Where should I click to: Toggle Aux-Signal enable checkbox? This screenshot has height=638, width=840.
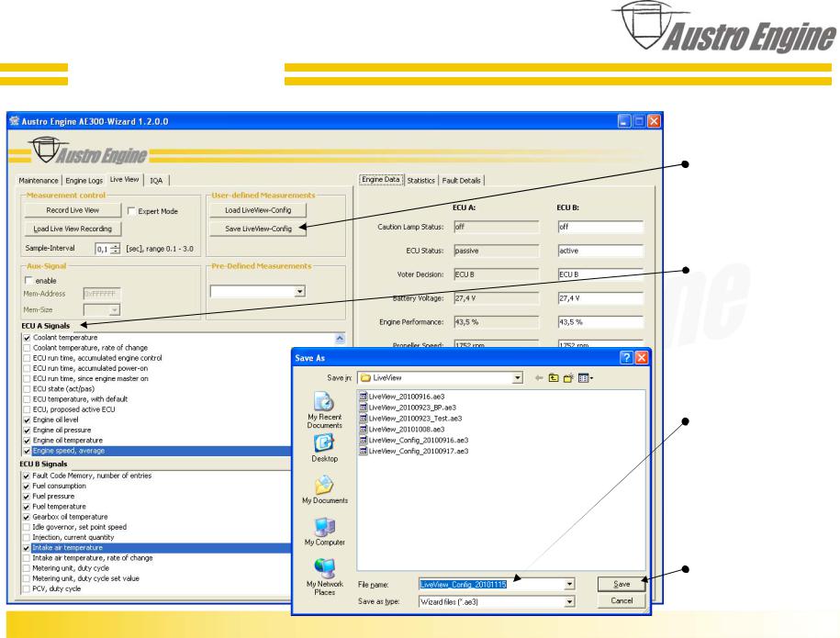(x=28, y=280)
